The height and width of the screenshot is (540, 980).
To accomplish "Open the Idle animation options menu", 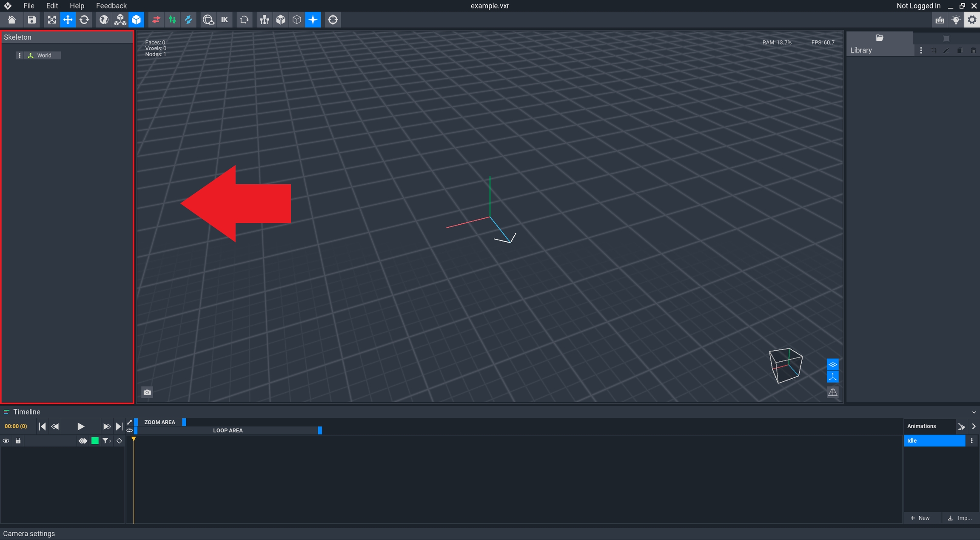I will [971, 441].
